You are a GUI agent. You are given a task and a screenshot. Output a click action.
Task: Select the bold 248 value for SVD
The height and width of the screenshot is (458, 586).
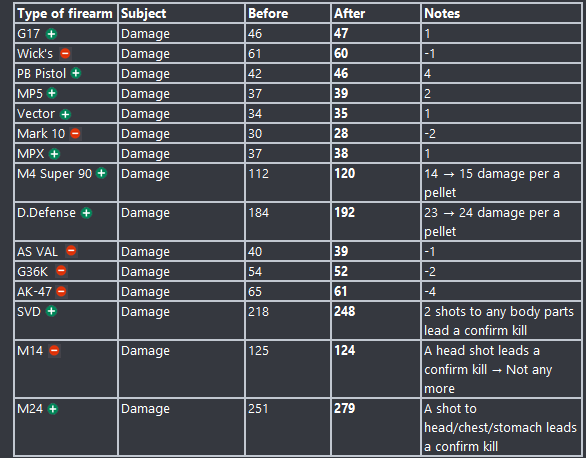pyautogui.click(x=345, y=311)
